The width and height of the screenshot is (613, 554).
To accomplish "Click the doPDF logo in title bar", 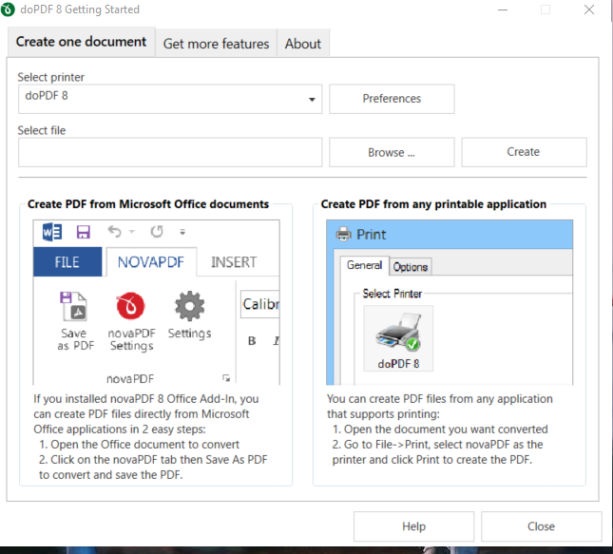I will click(x=8, y=9).
